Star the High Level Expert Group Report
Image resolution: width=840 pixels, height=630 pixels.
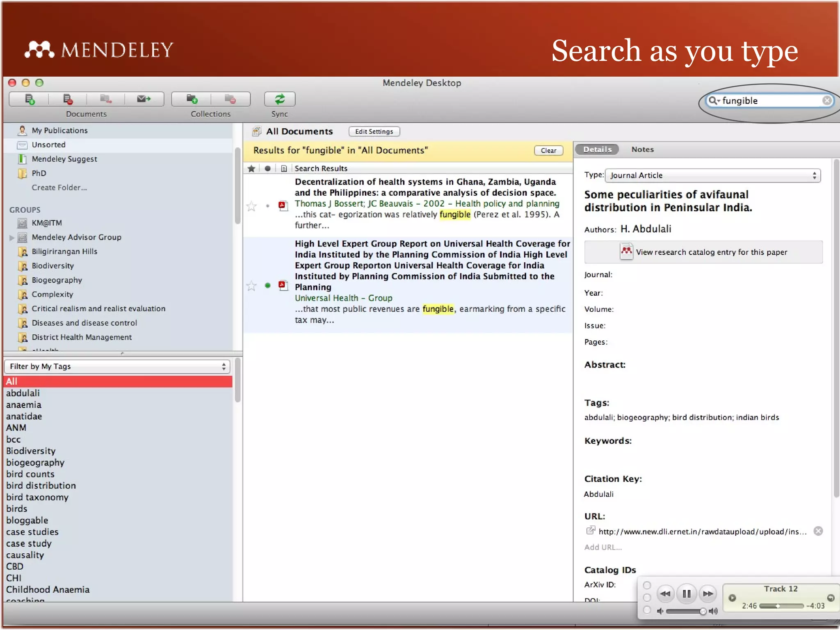coord(251,285)
